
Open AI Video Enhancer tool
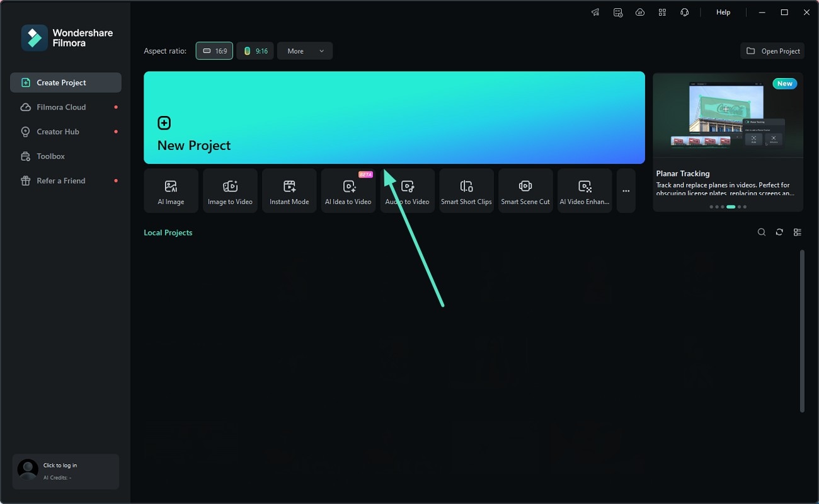point(585,190)
